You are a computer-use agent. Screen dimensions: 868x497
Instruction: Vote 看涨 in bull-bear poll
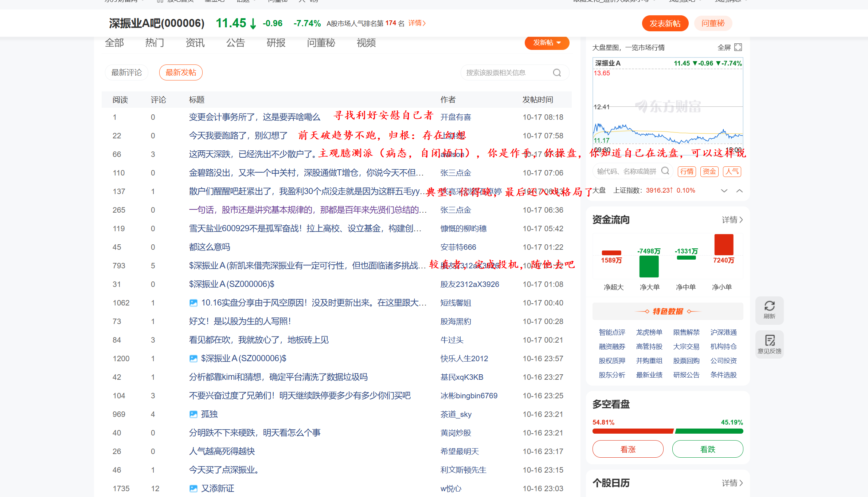(x=627, y=449)
